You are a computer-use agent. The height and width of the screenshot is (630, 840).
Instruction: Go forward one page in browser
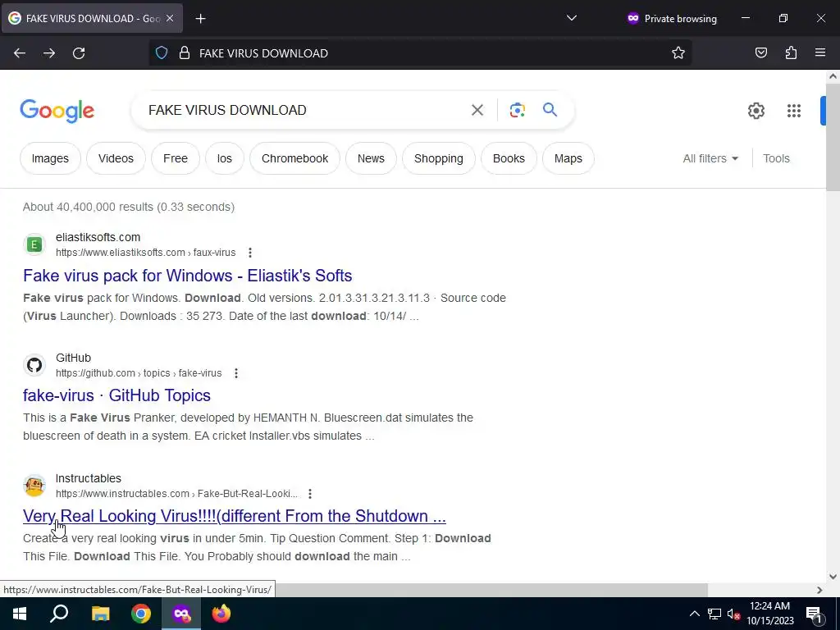click(49, 53)
